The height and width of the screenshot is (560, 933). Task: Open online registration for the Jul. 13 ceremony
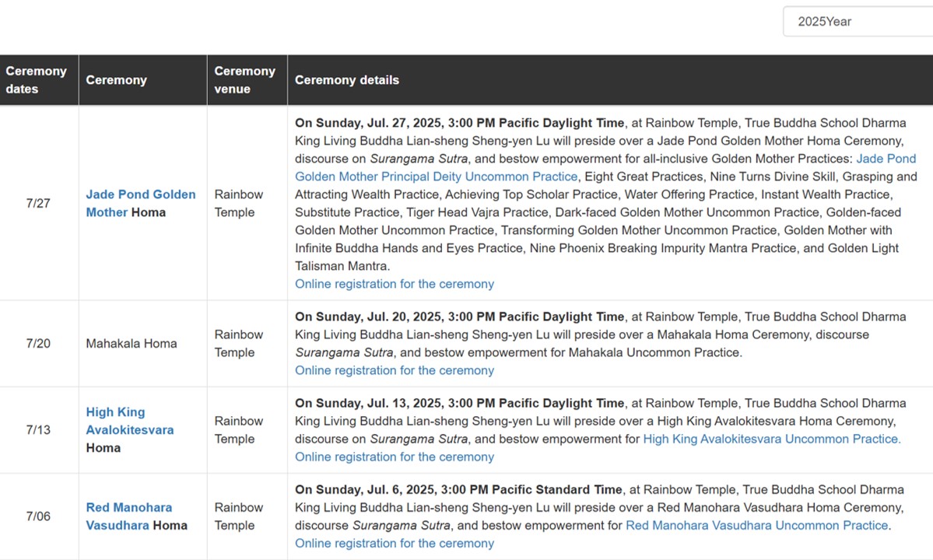(x=395, y=457)
